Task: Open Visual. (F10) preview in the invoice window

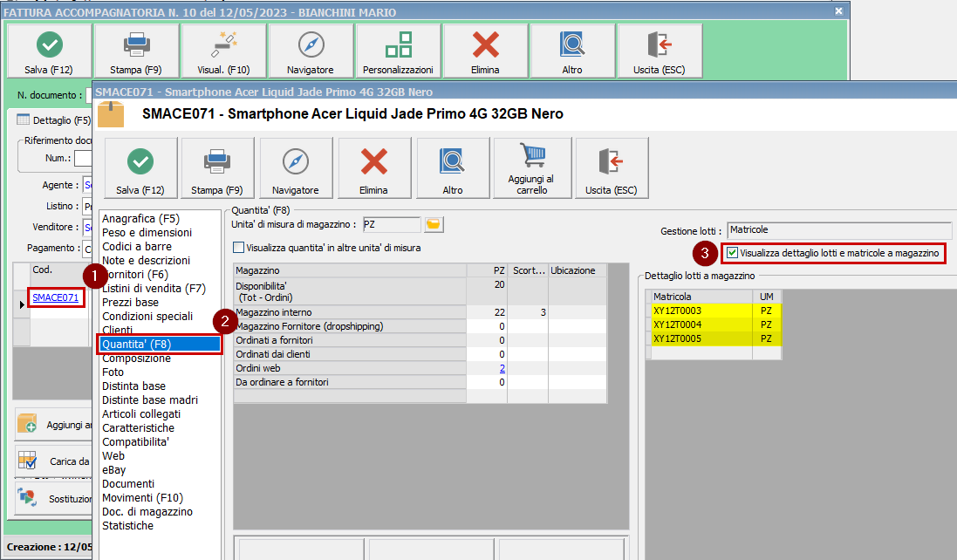Action: pyautogui.click(x=223, y=51)
